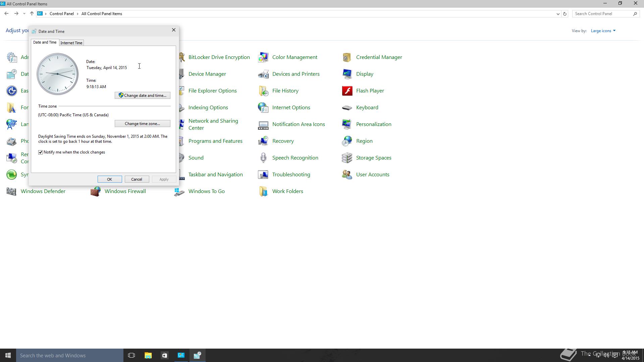
Task: Switch to the Internet Time tab
Action: point(71,43)
